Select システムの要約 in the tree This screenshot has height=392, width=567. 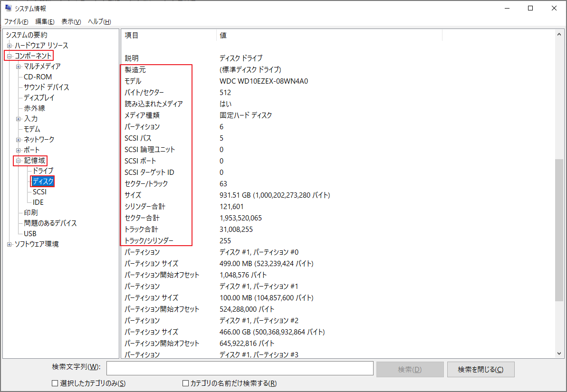point(27,35)
